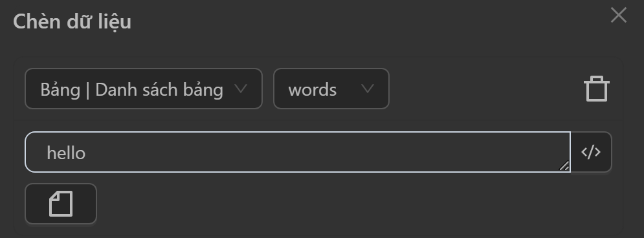The image size is (644, 238).
Task: Close the Chèn dữ liệu dialog
Action: (x=618, y=16)
